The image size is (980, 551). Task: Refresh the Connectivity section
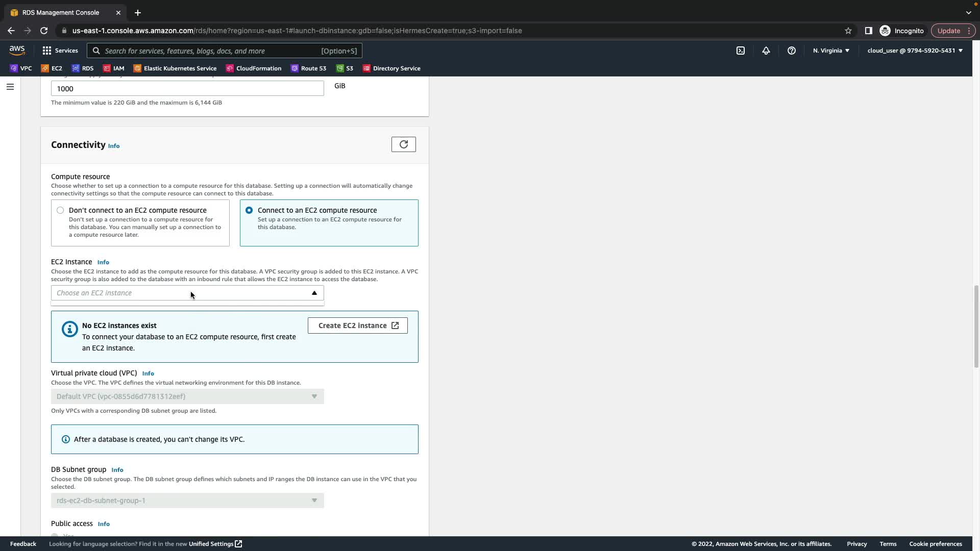tap(403, 144)
